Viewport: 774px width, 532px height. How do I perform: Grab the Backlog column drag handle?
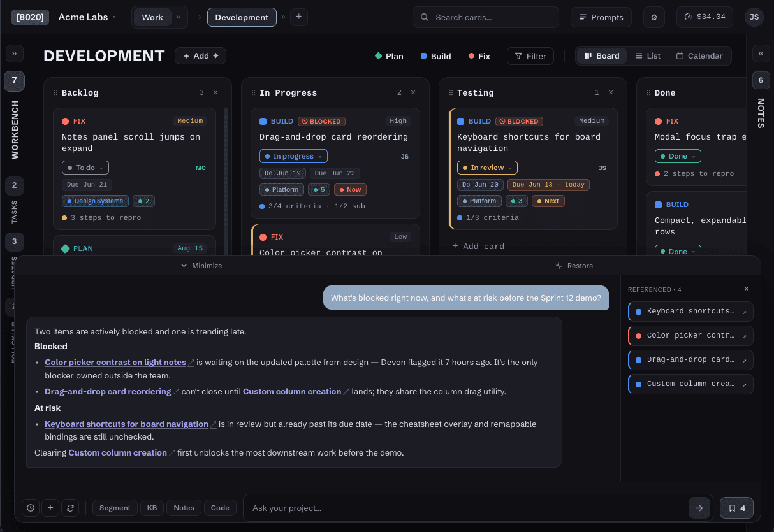tap(56, 93)
